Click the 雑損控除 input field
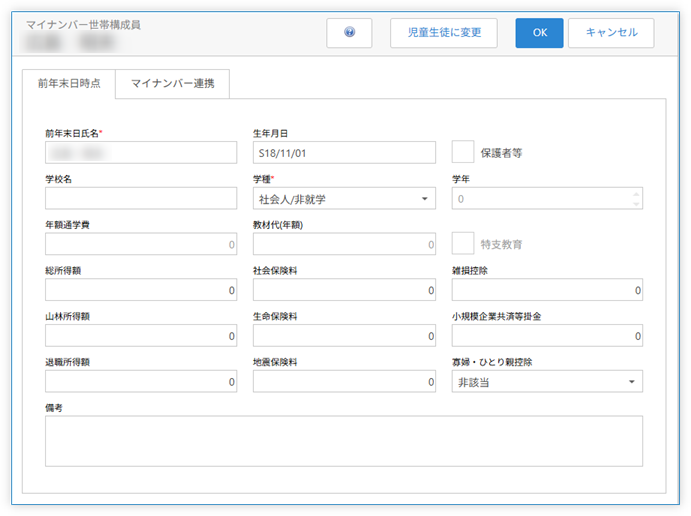The width and height of the screenshot is (691, 516). [547, 290]
